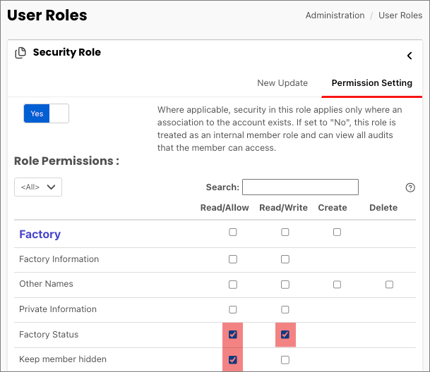Enable Private Information Read/Allow

pyautogui.click(x=233, y=310)
